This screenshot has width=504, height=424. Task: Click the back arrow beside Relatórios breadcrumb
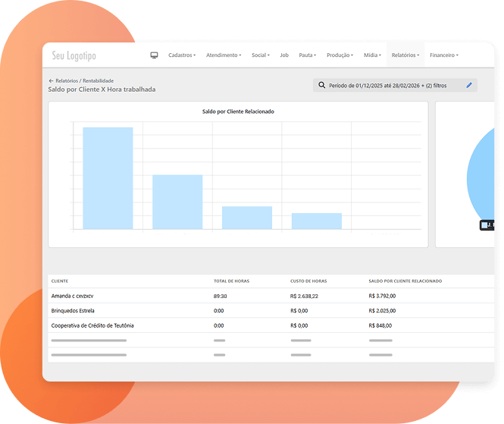pos(51,80)
